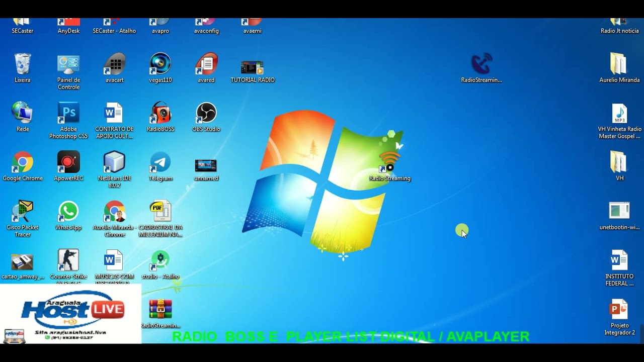Click the avaconfig icon label

pyautogui.click(x=206, y=31)
